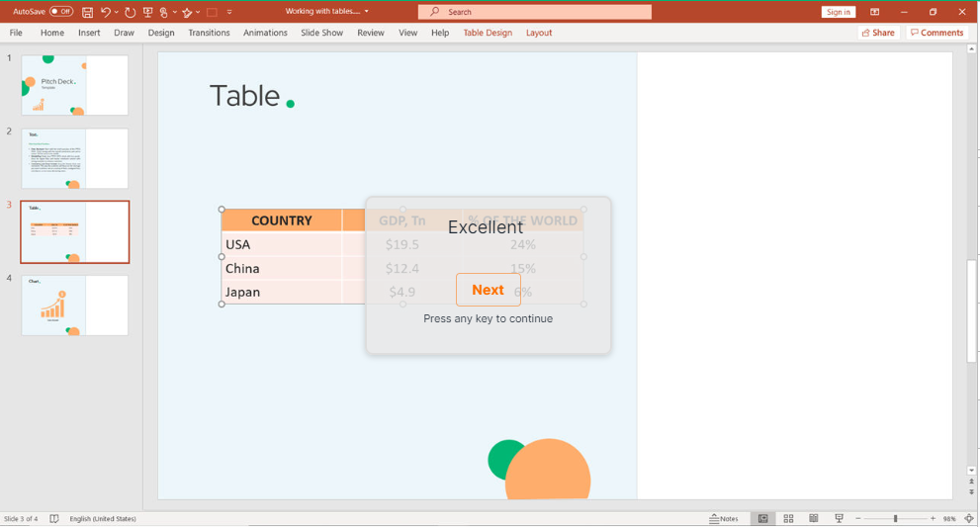980x527 pixels.
Task: Switch to the Insert tab
Action: [x=89, y=33]
